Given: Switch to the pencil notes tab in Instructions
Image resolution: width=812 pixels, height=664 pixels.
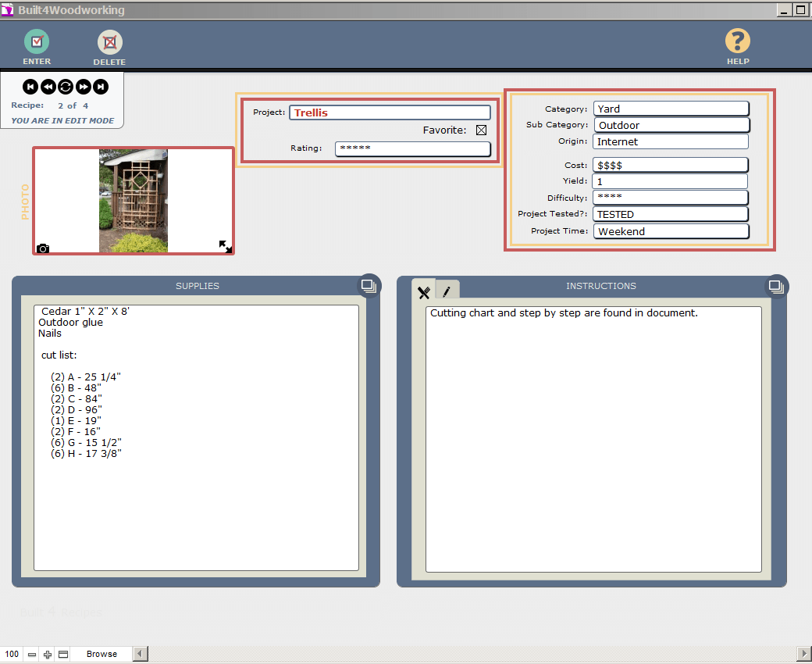Looking at the screenshot, I should [x=447, y=291].
